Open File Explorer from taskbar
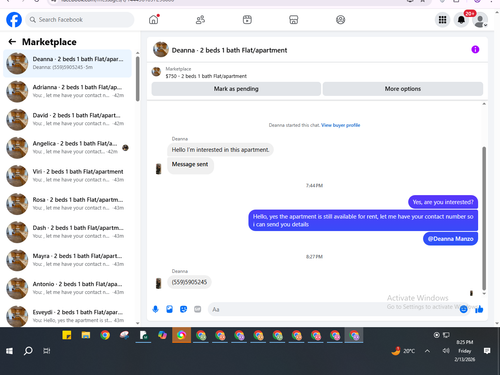The height and width of the screenshot is (375, 500). click(x=86, y=335)
